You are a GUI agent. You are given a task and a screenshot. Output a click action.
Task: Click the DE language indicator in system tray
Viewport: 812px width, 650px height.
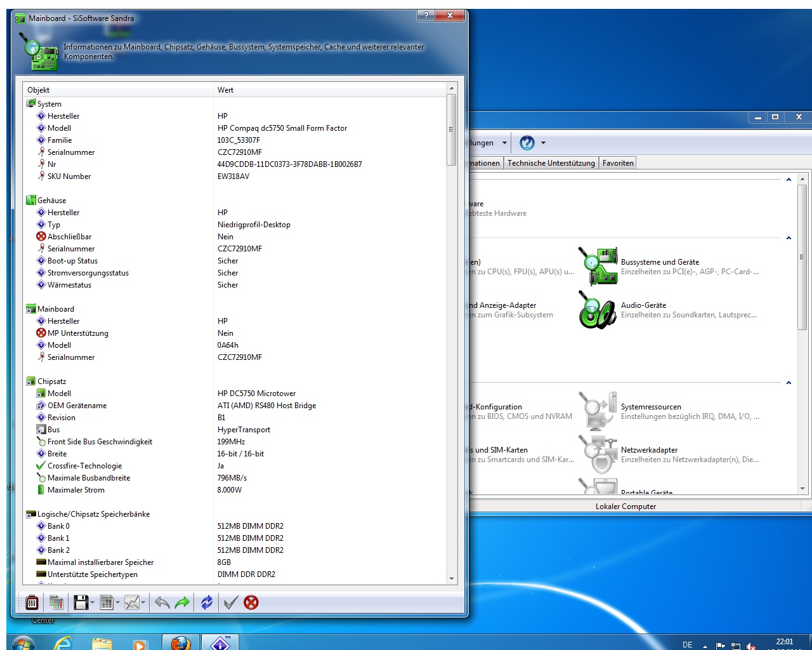(x=687, y=644)
